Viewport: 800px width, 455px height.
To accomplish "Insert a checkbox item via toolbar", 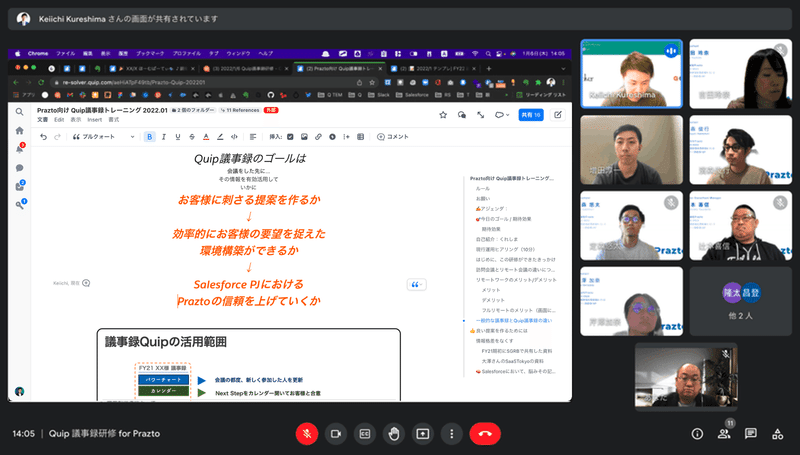I will click(290, 137).
